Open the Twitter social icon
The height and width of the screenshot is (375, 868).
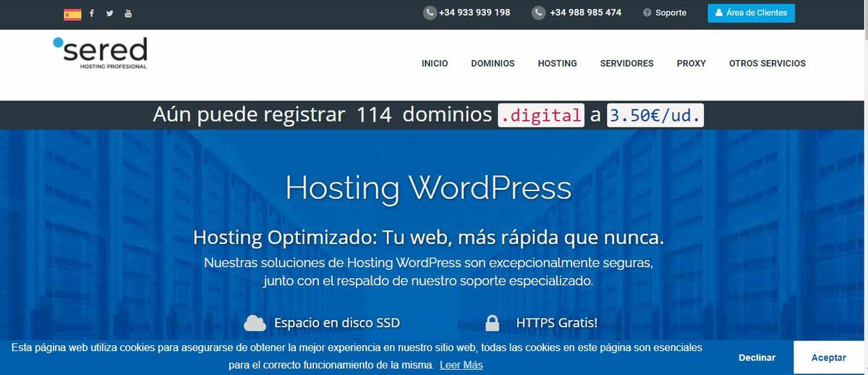[x=110, y=13]
